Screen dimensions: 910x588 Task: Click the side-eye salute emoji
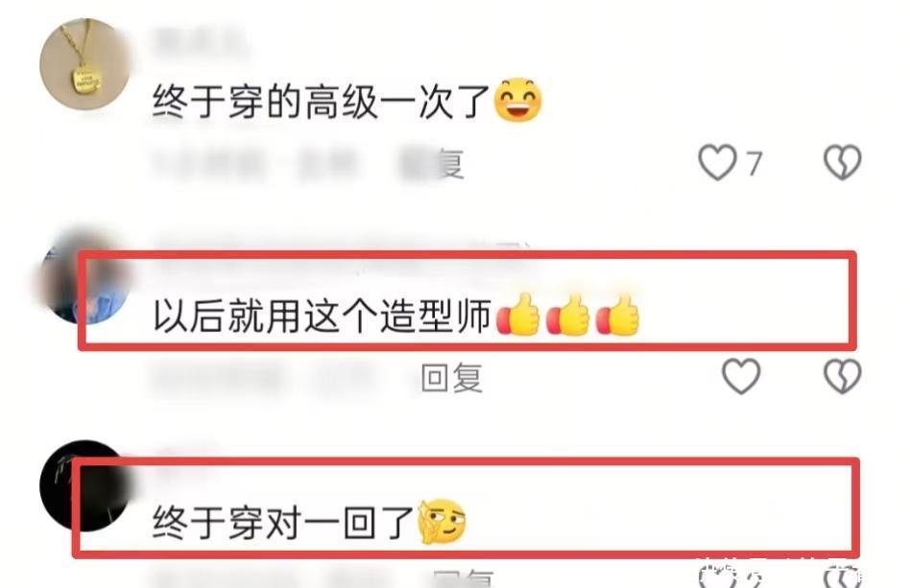coord(442,521)
